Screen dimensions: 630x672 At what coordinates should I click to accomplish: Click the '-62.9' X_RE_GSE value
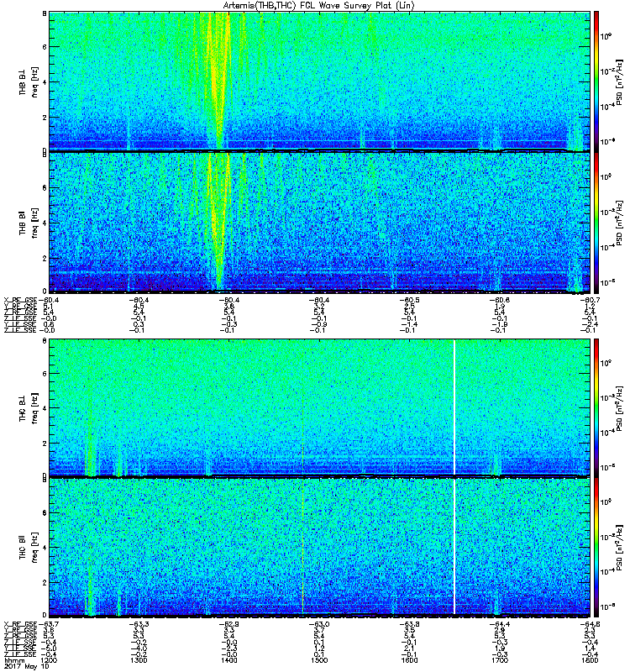pyautogui.click(x=228, y=624)
